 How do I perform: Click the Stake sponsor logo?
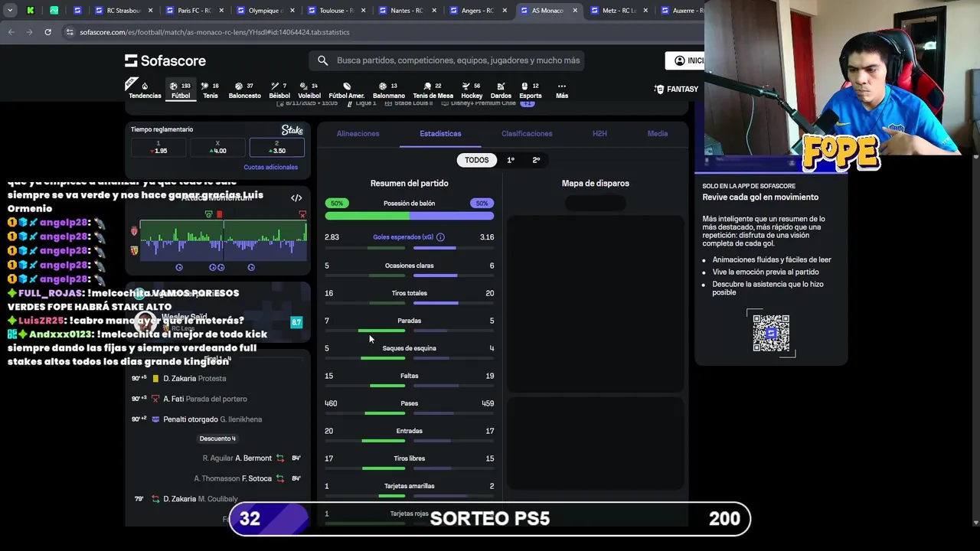(292, 130)
